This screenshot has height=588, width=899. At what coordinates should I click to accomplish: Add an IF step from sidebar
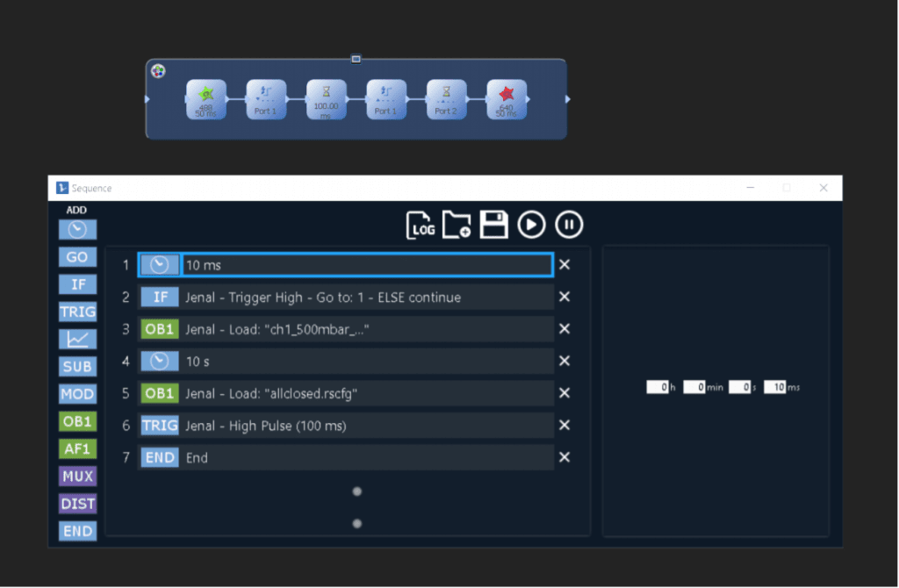tap(77, 284)
